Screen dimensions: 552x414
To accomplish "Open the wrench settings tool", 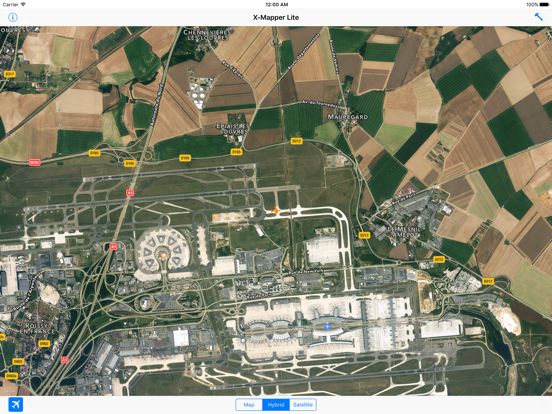I will [x=539, y=17].
